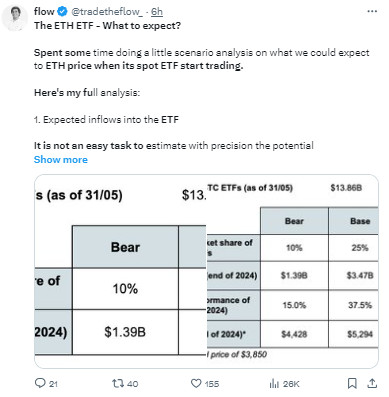The height and width of the screenshot is (397, 389).
Task: Open the left zoomed Bear table image
Action: [120, 271]
